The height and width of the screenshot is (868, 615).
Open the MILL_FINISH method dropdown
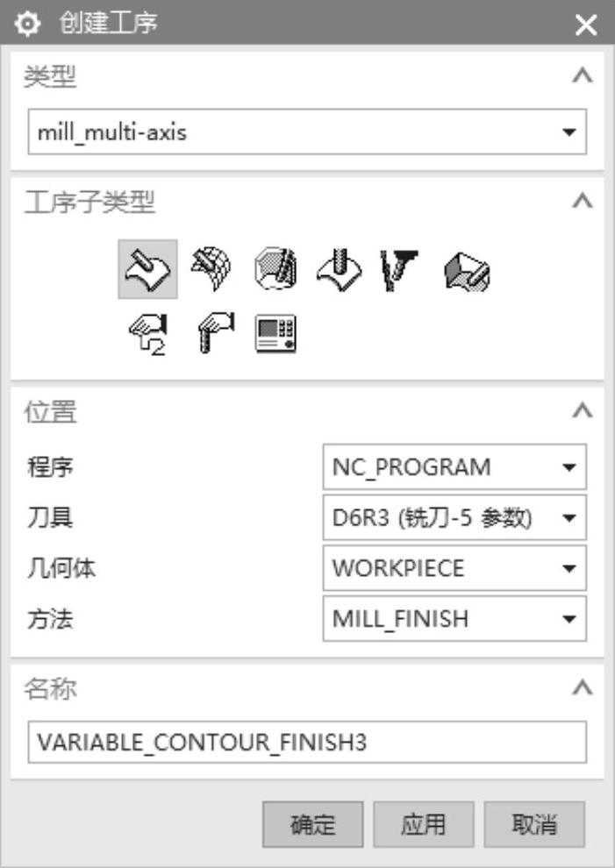click(x=454, y=618)
